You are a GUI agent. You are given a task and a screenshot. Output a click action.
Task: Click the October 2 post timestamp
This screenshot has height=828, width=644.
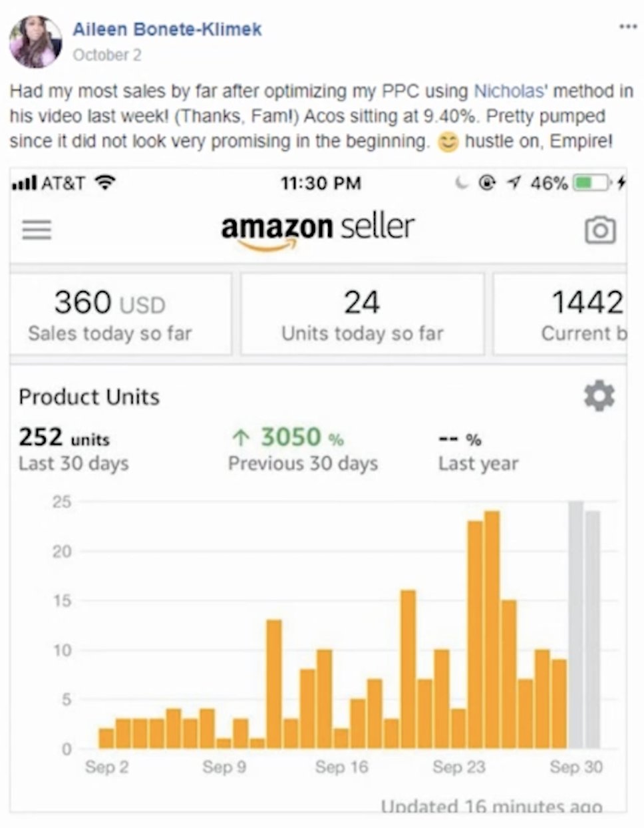[x=107, y=55]
